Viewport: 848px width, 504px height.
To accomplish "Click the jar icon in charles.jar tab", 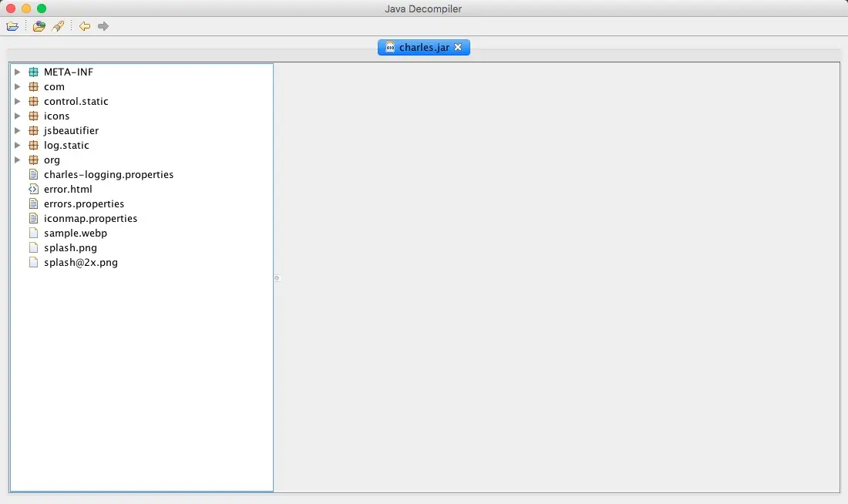I will tap(390, 48).
